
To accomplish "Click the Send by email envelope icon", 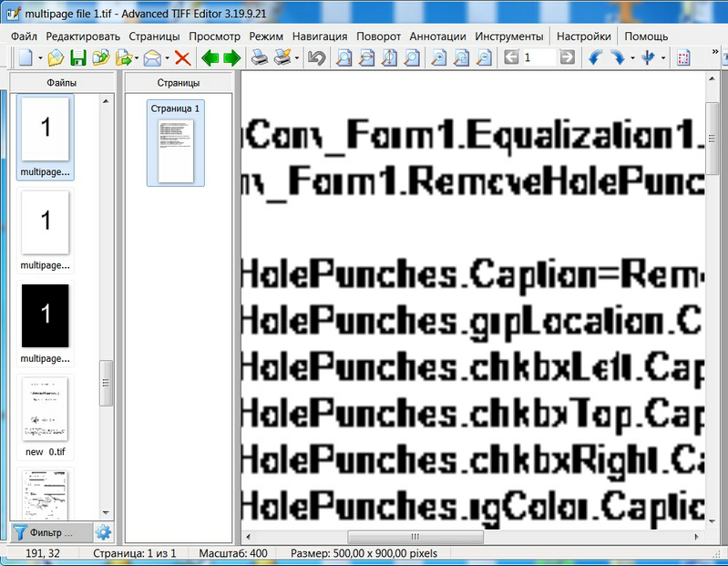I will [x=152, y=58].
